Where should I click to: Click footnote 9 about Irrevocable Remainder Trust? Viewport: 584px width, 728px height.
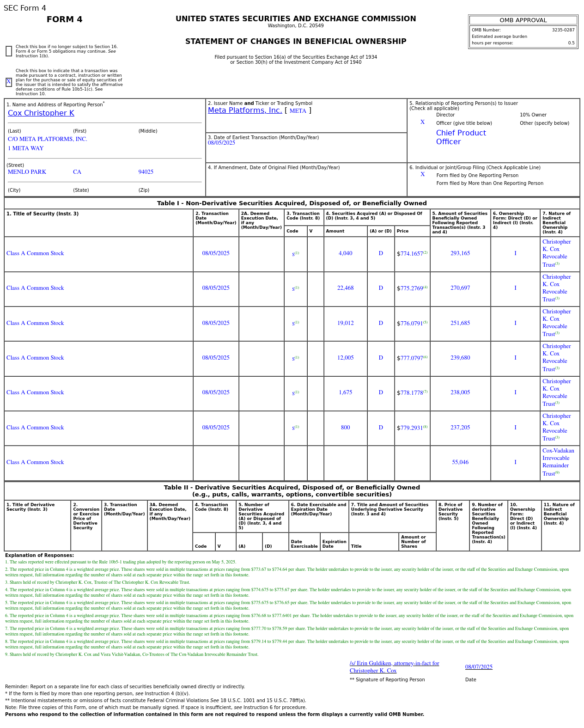tap(132, 655)
